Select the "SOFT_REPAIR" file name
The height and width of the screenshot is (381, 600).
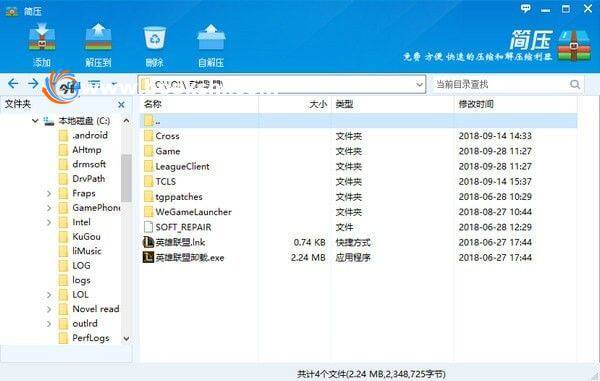click(183, 227)
